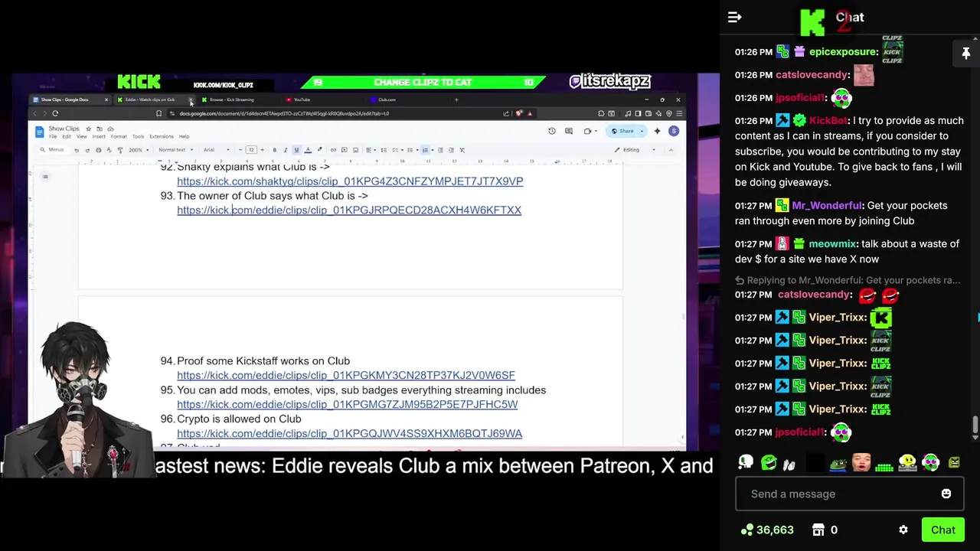This screenshot has height=551, width=980.
Task: Open a new browser tab with plus
Action: tap(456, 99)
